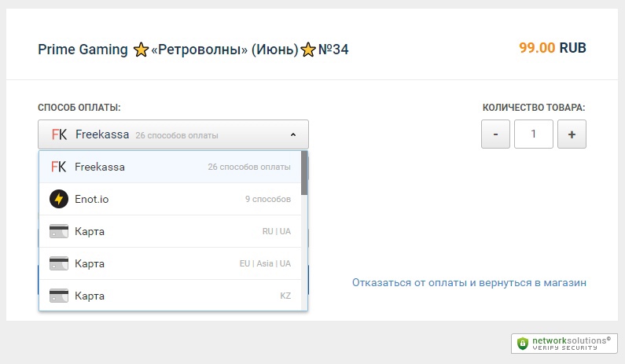Decrease quantity with the minus button
The image size is (625, 364).
point(495,134)
